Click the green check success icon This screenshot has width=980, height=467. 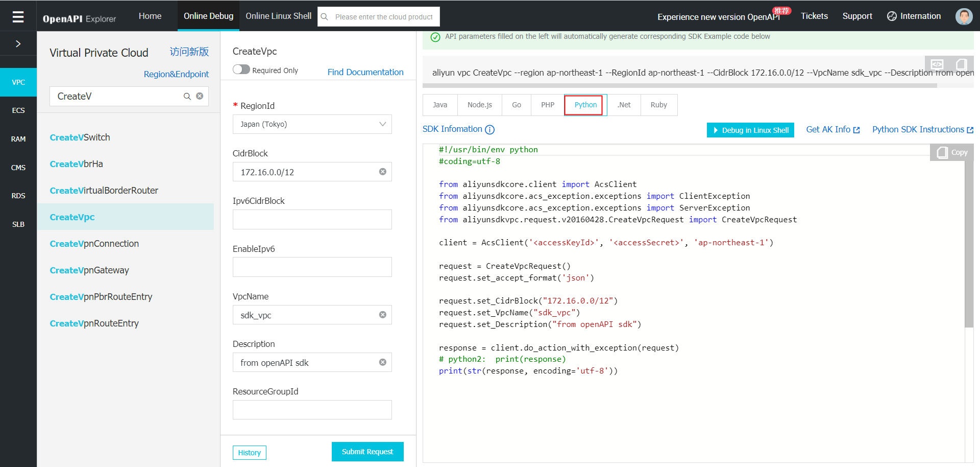(x=435, y=37)
